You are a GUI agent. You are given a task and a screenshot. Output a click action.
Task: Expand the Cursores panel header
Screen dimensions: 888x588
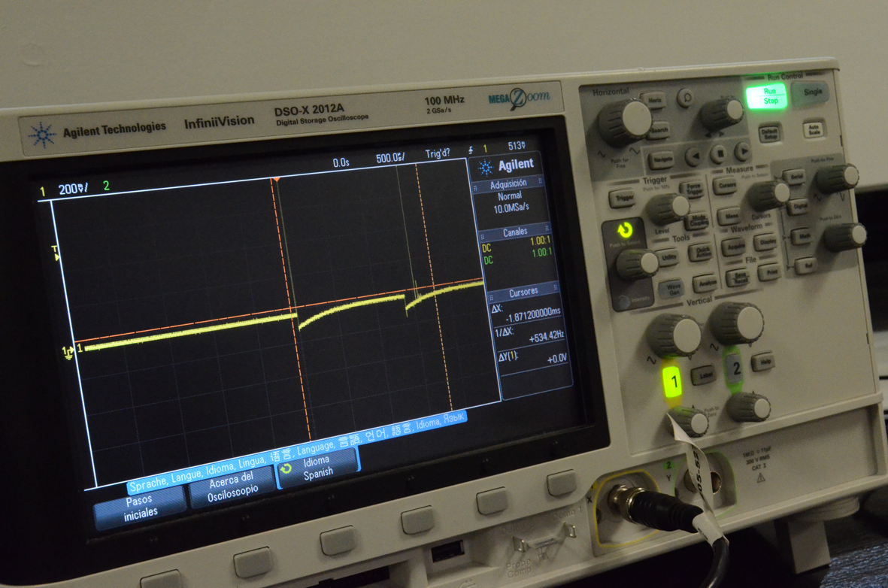(x=523, y=292)
